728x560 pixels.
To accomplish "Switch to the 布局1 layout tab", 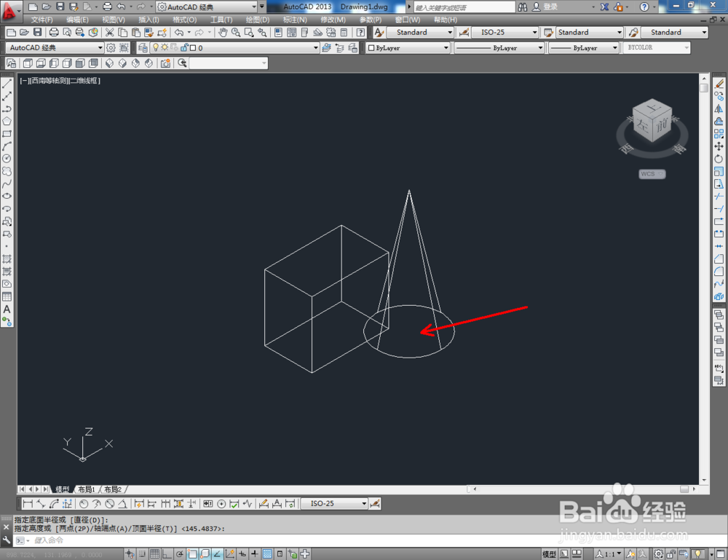I will pos(87,489).
